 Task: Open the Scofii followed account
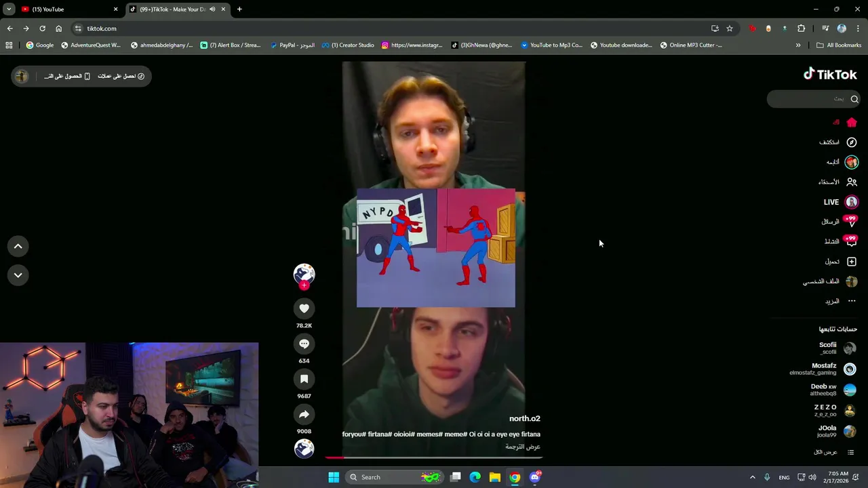point(837,348)
